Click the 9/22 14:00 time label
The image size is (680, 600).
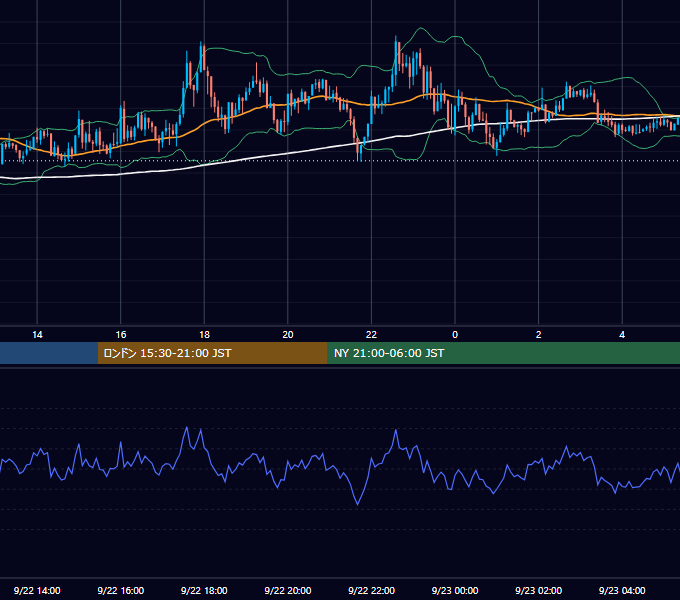37,590
